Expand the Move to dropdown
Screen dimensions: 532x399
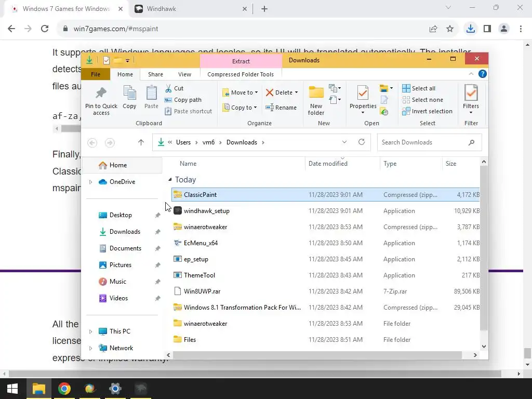pyautogui.click(x=256, y=92)
